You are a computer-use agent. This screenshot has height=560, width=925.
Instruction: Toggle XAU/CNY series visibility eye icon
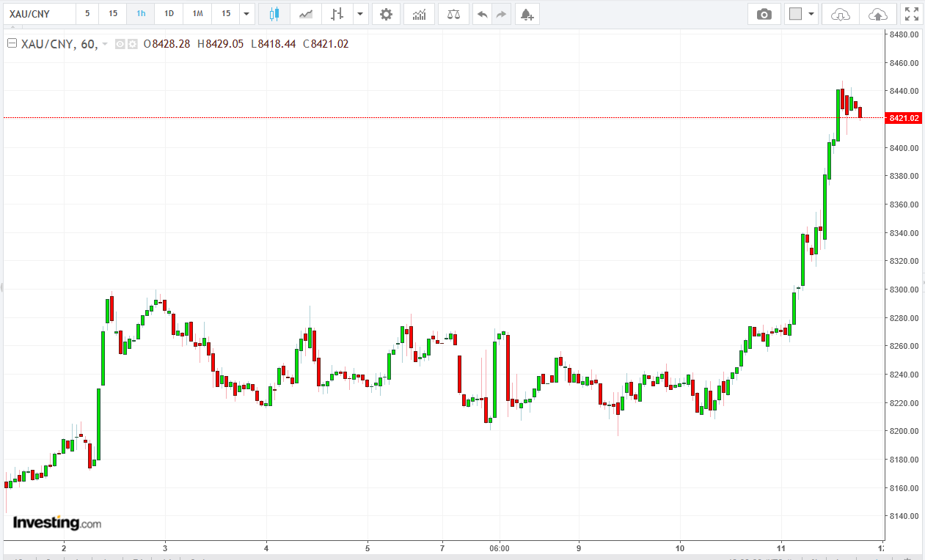pyautogui.click(x=120, y=44)
